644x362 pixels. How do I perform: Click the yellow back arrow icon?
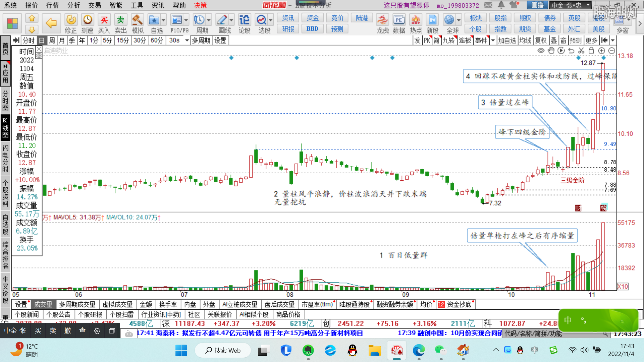51,23
